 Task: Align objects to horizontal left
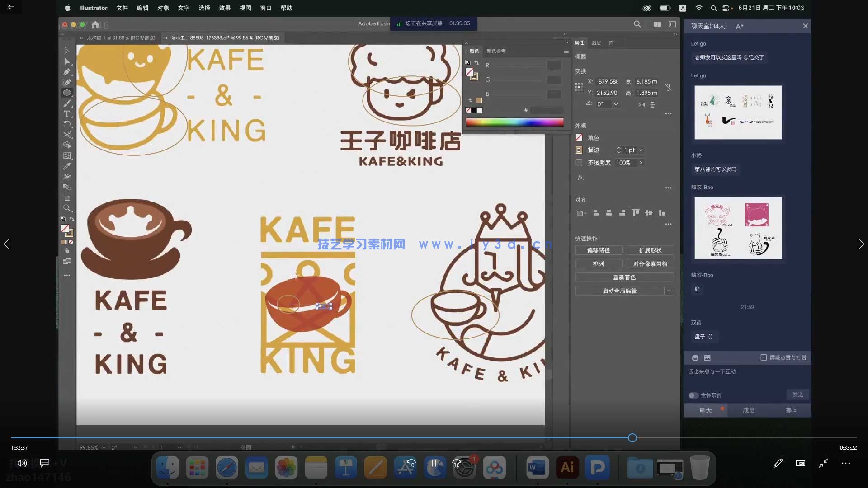coord(596,213)
